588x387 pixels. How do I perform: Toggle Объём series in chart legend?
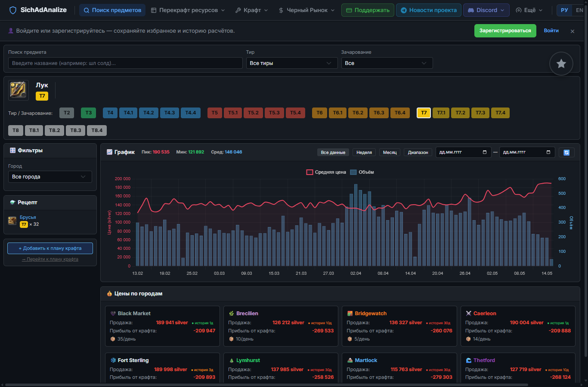pyautogui.click(x=362, y=172)
